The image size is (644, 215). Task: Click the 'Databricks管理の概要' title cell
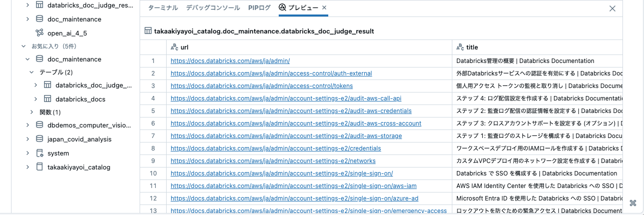tap(537, 61)
